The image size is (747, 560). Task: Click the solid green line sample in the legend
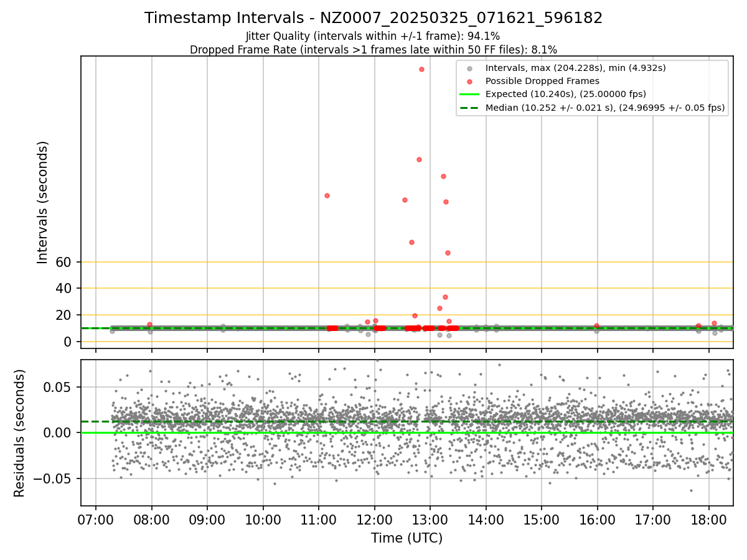click(469, 95)
